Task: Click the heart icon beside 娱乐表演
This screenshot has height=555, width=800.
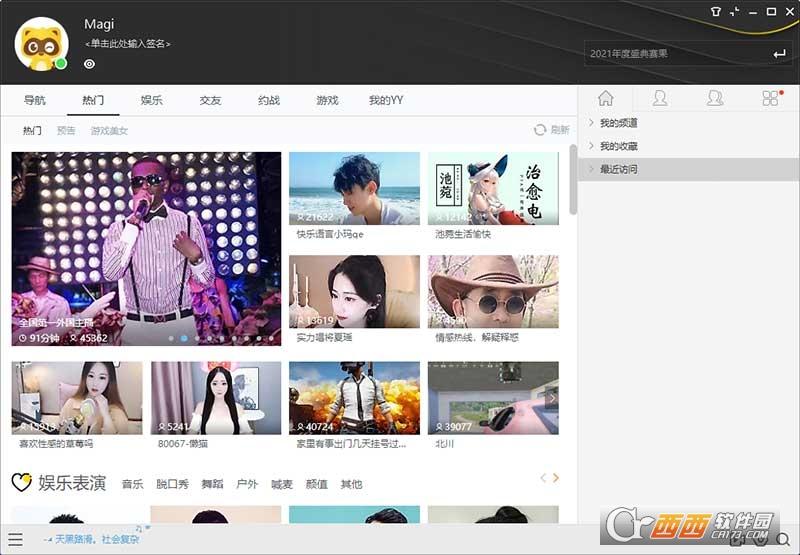Action: [x=21, y=482]
